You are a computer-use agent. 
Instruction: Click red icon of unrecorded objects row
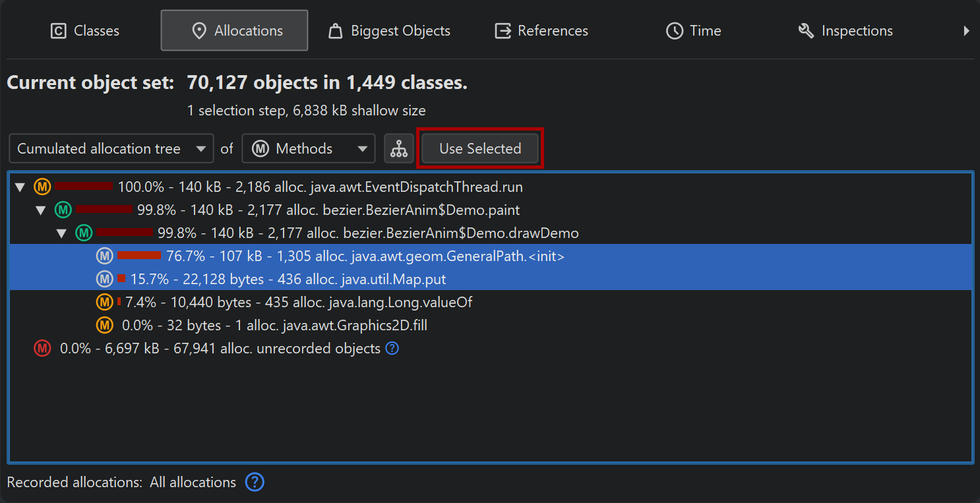coord(42,348)
